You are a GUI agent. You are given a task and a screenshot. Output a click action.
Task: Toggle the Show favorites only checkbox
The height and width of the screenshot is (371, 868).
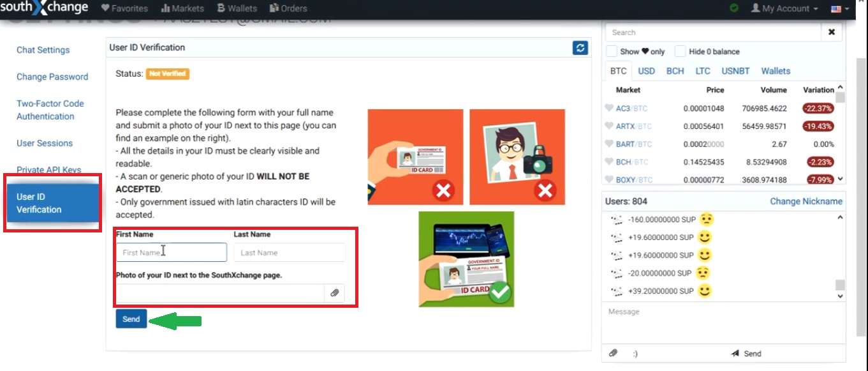[x=612, y=51]
